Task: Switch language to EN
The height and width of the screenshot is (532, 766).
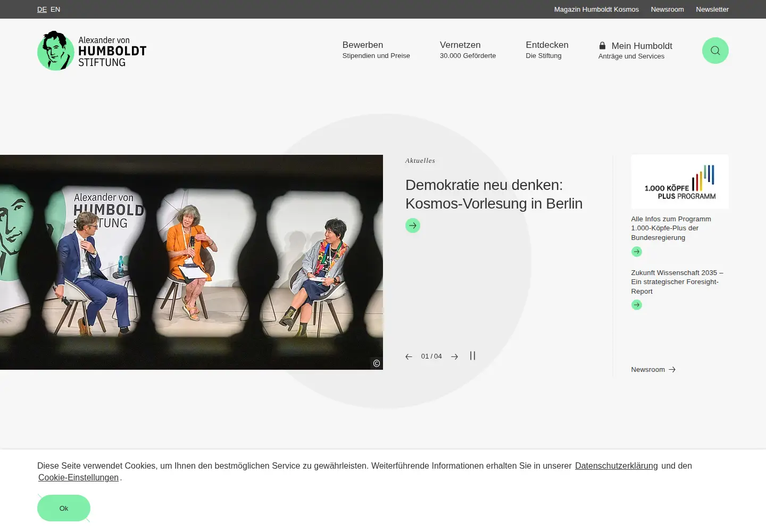Action: coord(55,10)
